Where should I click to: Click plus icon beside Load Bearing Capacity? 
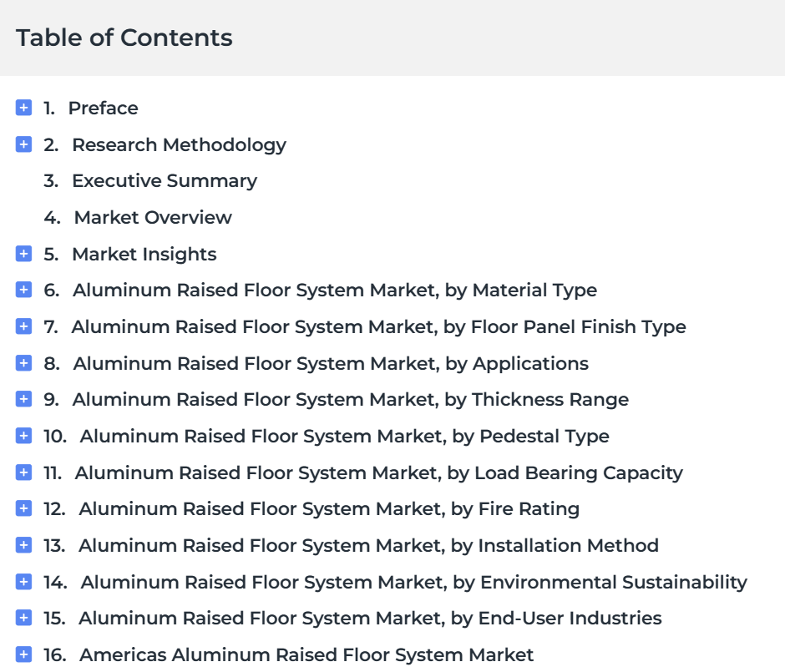[x=23, y=472]
